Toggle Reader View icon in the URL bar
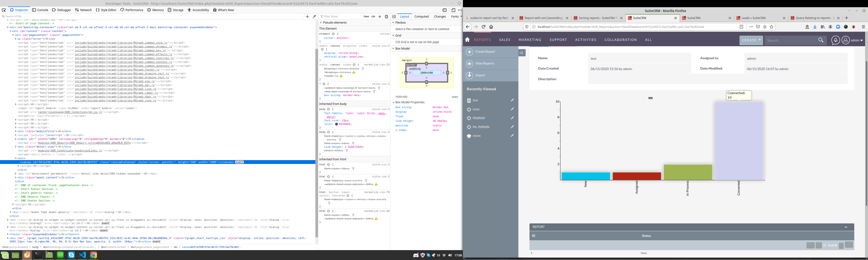 (741, 27)
